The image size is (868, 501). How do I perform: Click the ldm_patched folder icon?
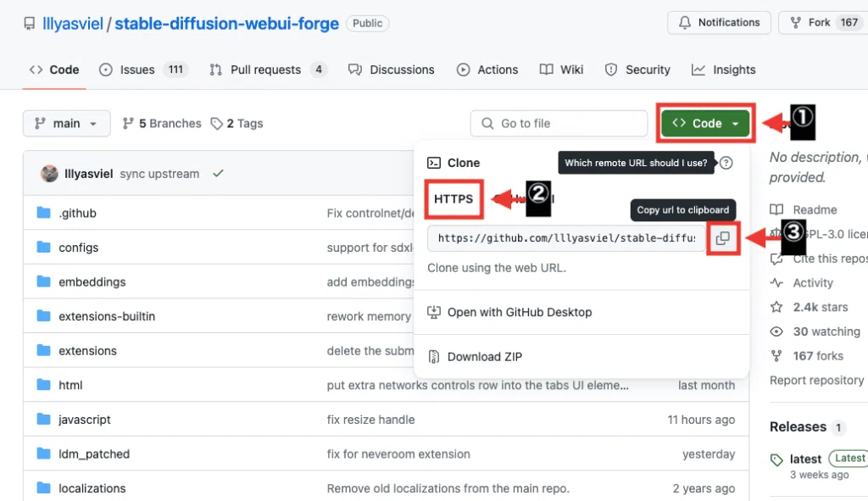(43, 454)
